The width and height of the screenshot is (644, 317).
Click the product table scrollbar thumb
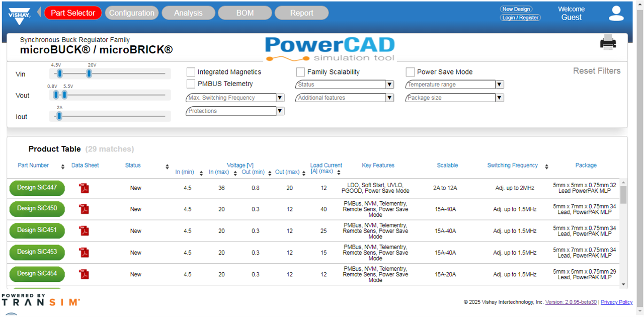pyautogui.click(x=624, y=195)
